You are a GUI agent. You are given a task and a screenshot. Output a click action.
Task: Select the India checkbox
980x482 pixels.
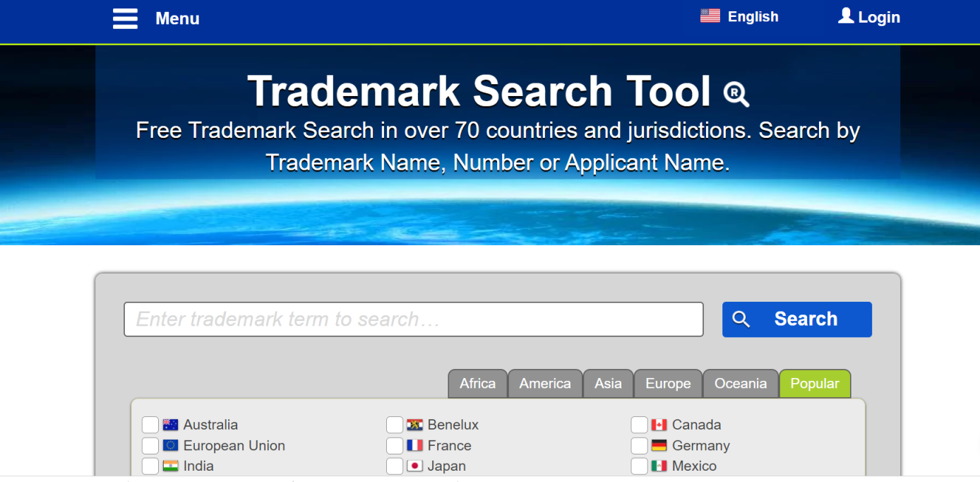[x=150, y=466]
